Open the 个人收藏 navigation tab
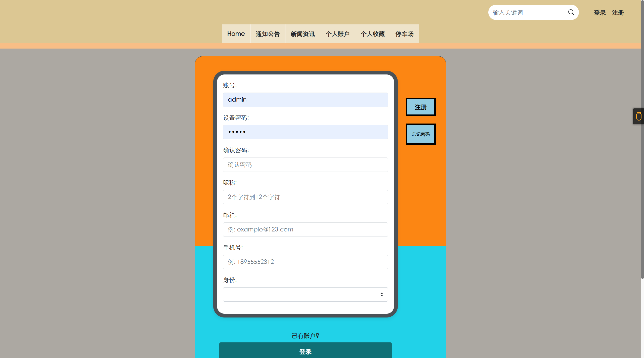 [372, 34]
